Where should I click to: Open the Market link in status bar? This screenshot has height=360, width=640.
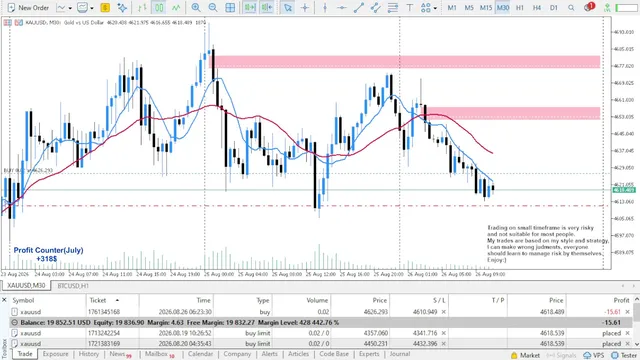point(525,355)
